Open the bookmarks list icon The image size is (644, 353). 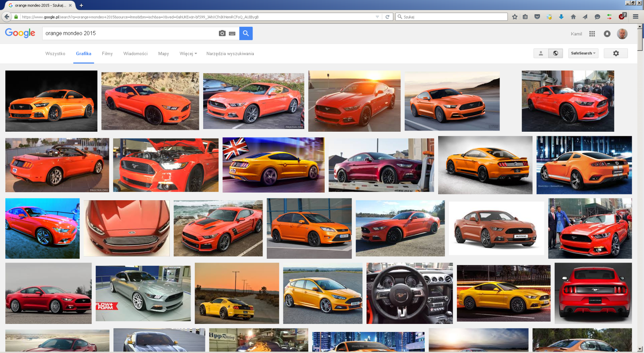pos(526,17)
